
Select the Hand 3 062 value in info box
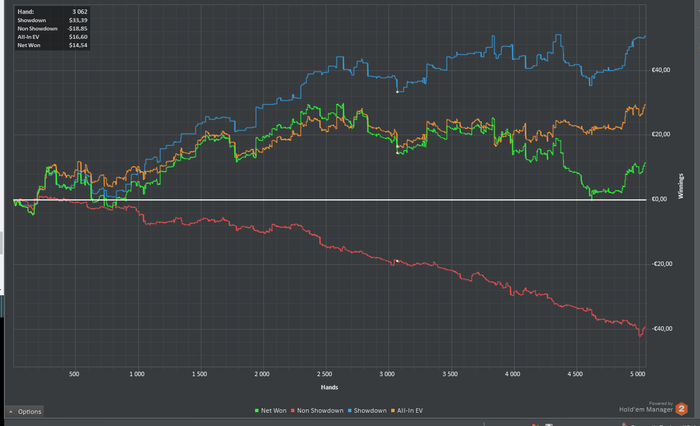pos(80,12)
